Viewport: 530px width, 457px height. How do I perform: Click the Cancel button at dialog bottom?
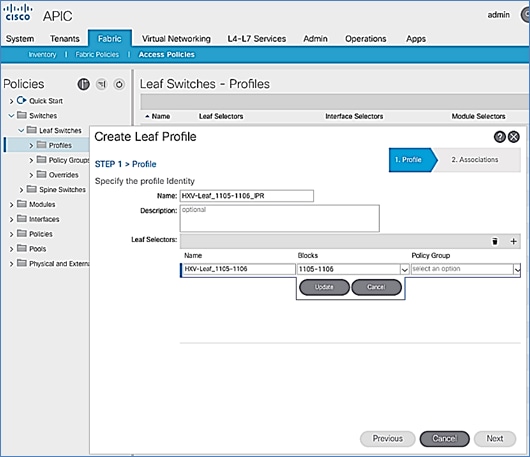(444, 438)
